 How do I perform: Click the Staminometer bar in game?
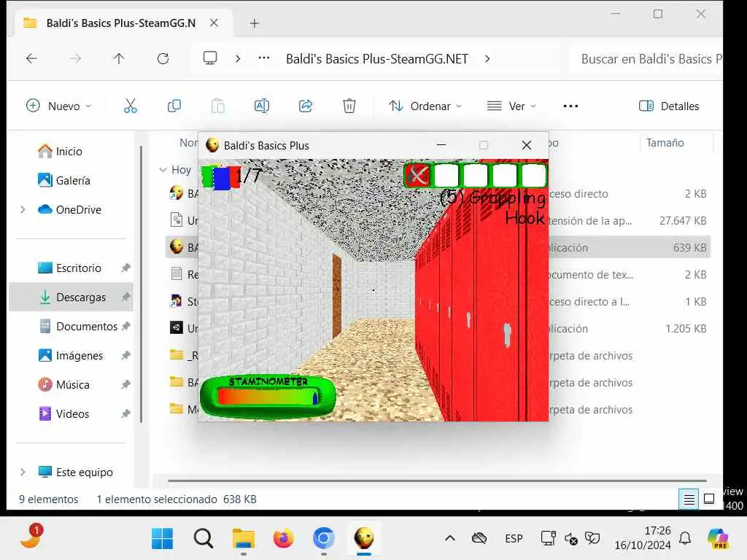267,397
